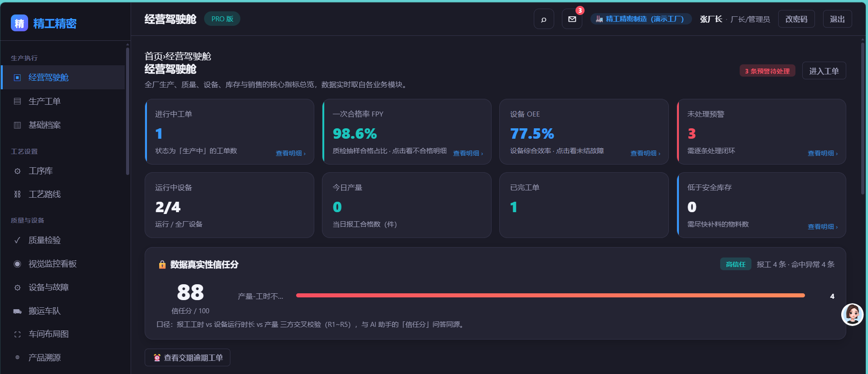Click the 改密码 button
Screen dimensions: 868x374
[x=796, y=19]
